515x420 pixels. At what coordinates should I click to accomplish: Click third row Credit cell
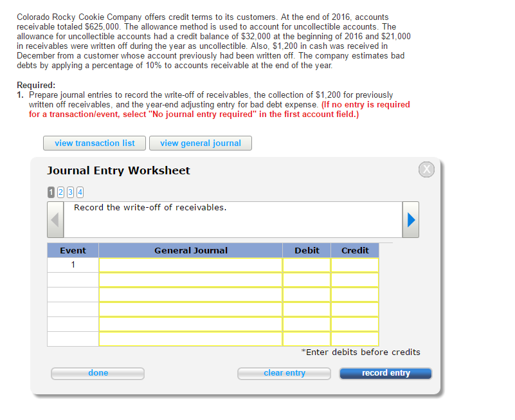[355, 295]
